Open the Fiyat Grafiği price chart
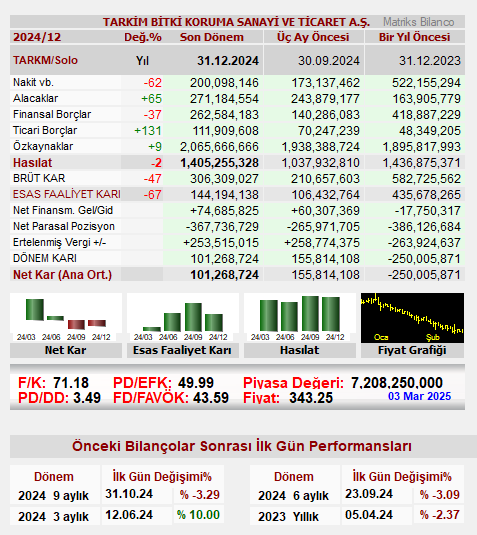Image resolution: width=477 pixels, height=535 pixels. click(x=412, y=318)
